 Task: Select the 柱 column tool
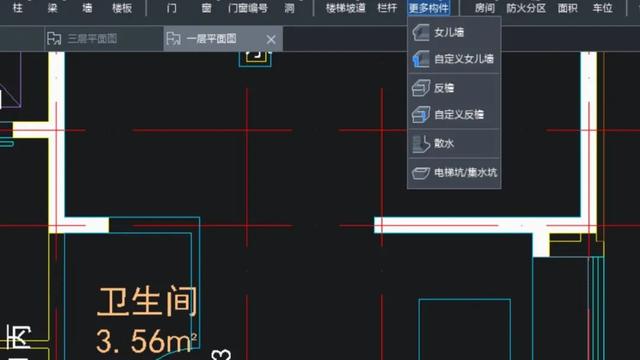click(18, 7)
